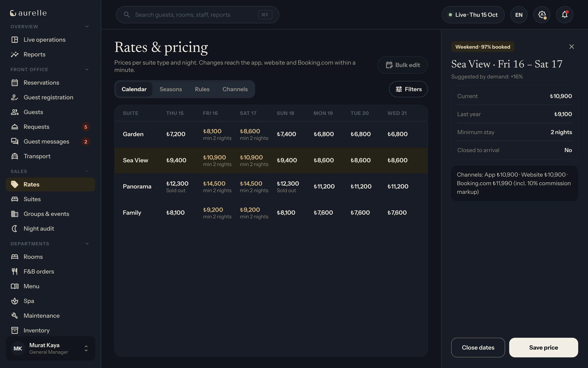Open Murat Kaya account switcher
This screenshot has width=588, height=368.
[50, 348]
